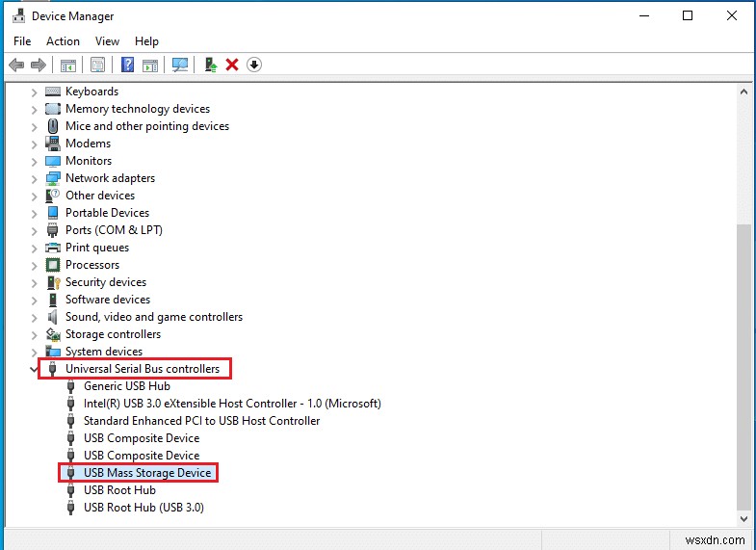The image size is (756, 550).
Task: Expand the Processors category
Action: (x=34, y=266)
